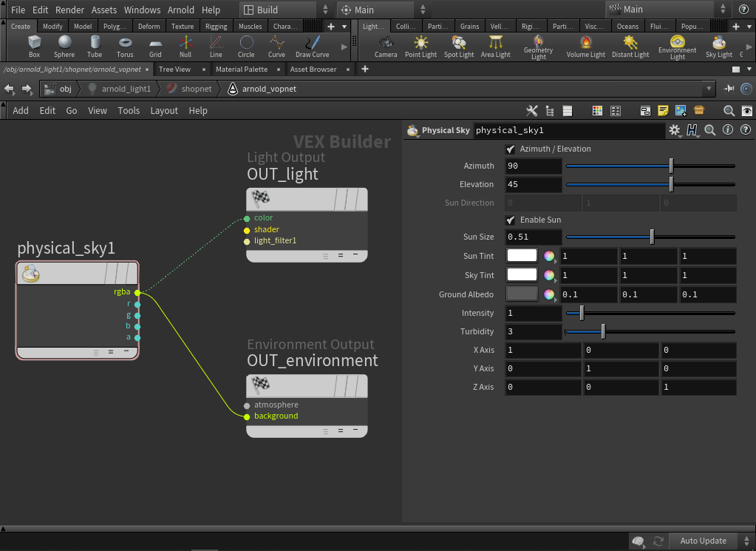Image resolution: width=756 pixels, height=551 pixels.
Task: Toggle the Azimuth / Elevation checkbox
Action: pyautogui.click(x=510, y=149)
